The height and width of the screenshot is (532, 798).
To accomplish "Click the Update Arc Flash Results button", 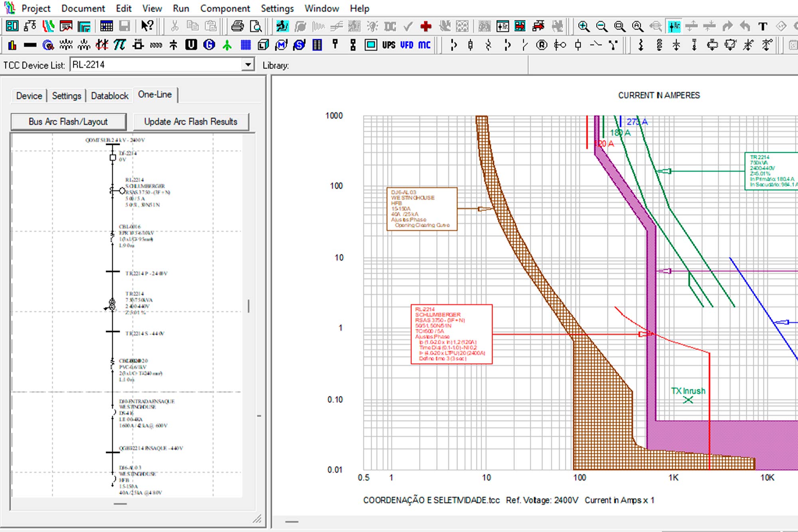I will [191, 122].
